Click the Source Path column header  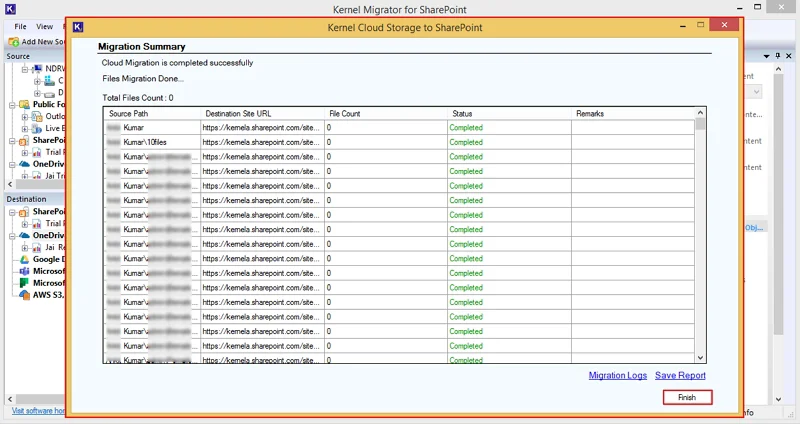tap(153, 114)
